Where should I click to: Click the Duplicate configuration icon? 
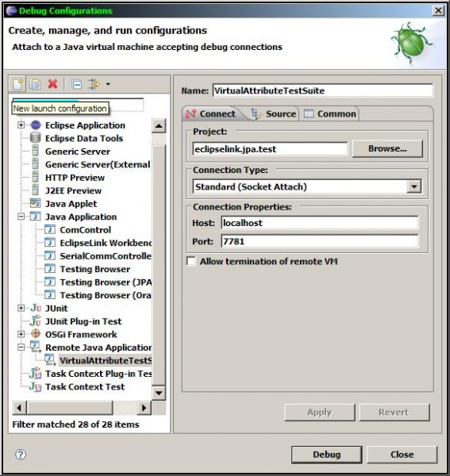tap(35, 84)
